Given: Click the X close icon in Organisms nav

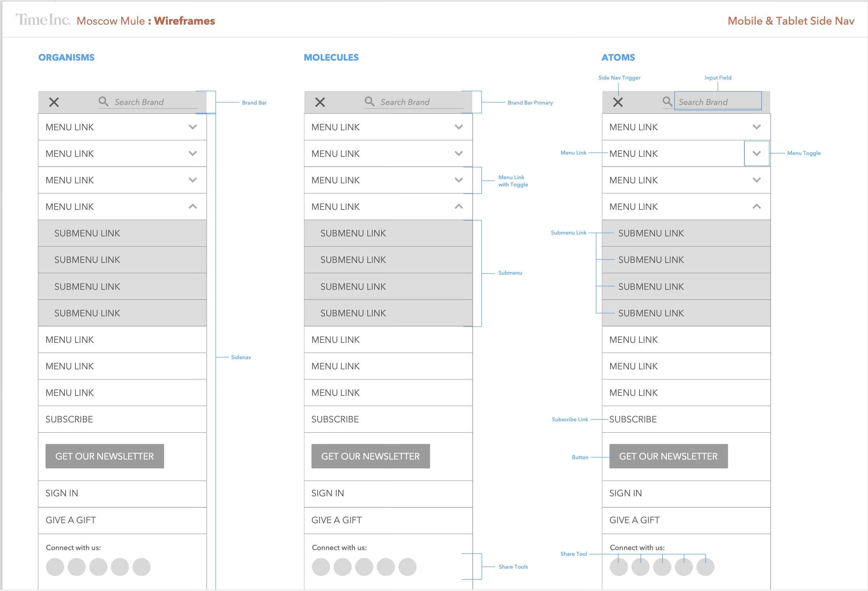Looking at the screenshot, I should [x=54, y=102].
